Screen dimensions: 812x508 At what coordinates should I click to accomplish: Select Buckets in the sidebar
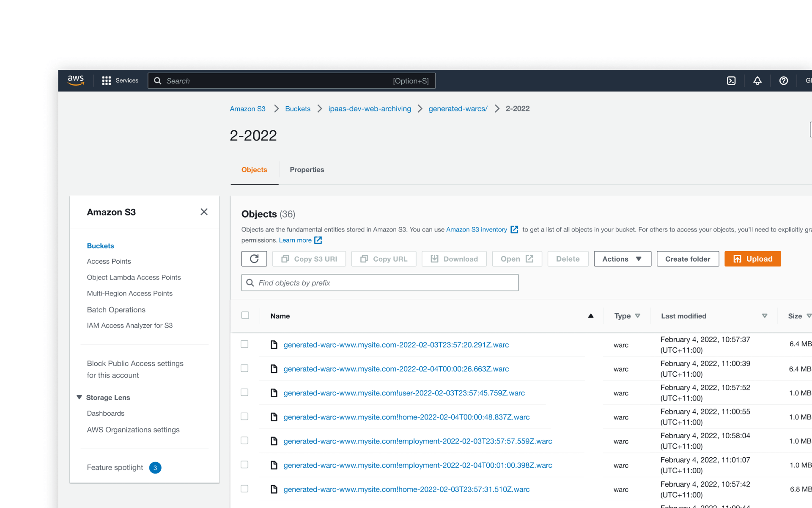point(101,246)
